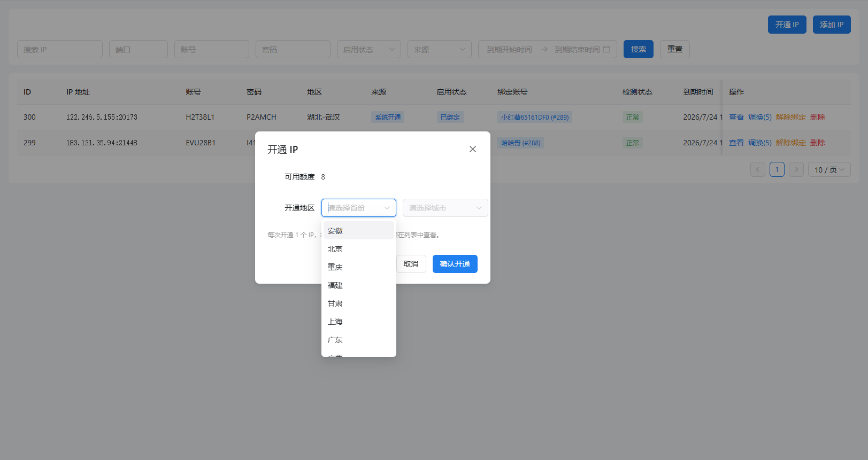Go to previous page arrow
This screenshot has height=460, width=868.
point(758,169)
